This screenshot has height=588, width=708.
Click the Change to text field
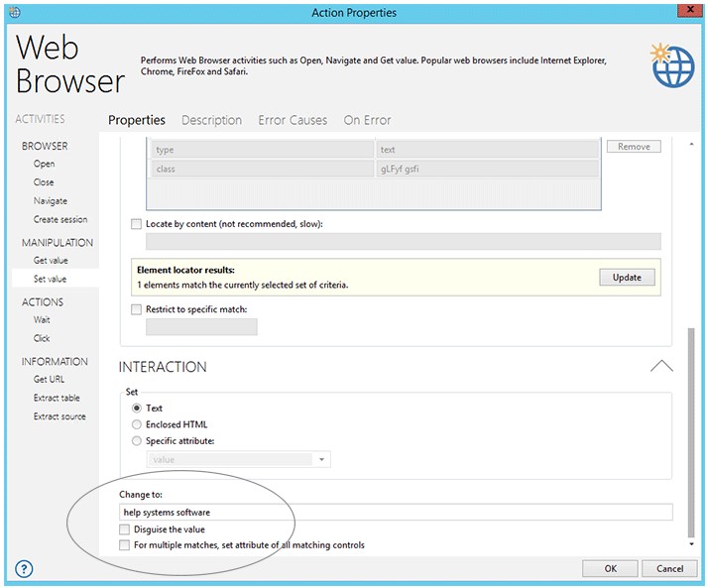(x=396, y=512)
